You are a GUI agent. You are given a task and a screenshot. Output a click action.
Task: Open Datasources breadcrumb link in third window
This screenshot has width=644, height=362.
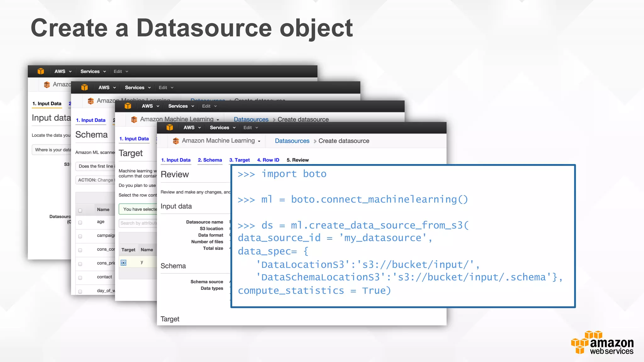(251, 119)
